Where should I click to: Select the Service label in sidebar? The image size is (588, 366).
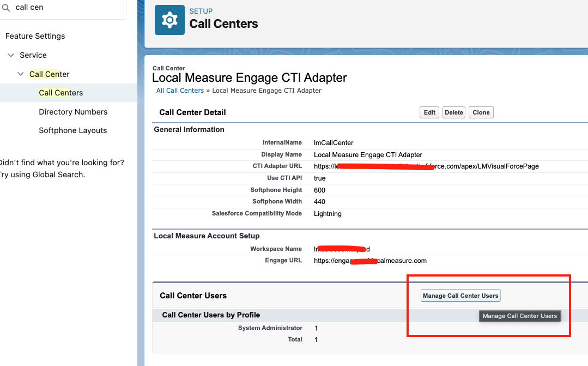tap(33, 55)
